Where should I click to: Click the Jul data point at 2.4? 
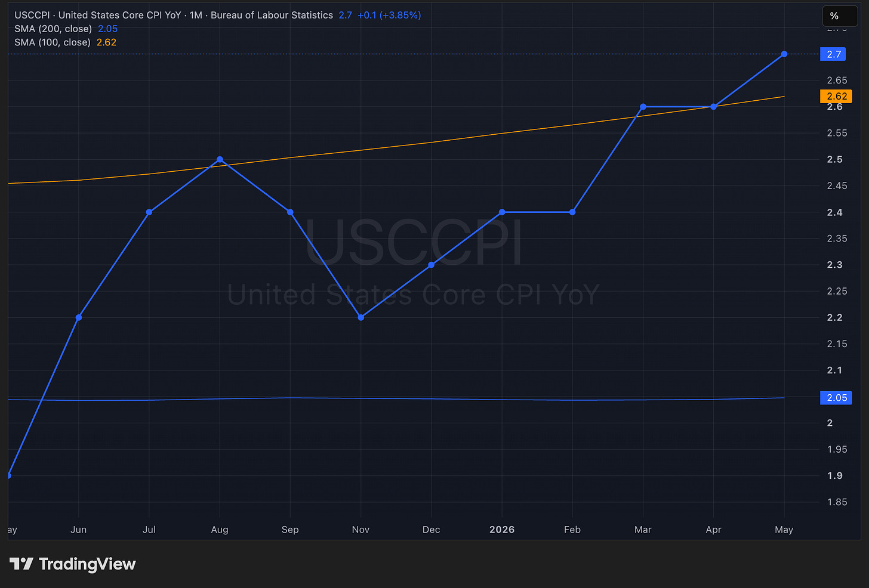(149, 212)
